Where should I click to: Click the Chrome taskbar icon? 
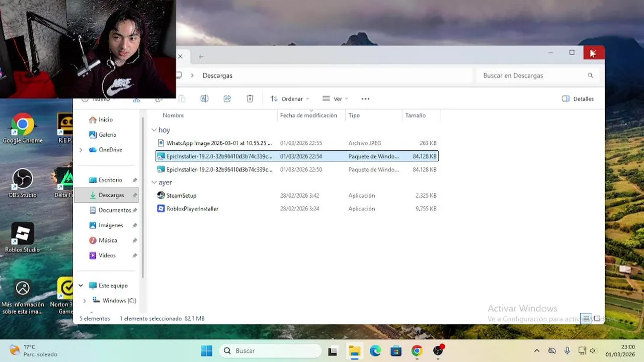pyautogui.click(x=417, y=351)
